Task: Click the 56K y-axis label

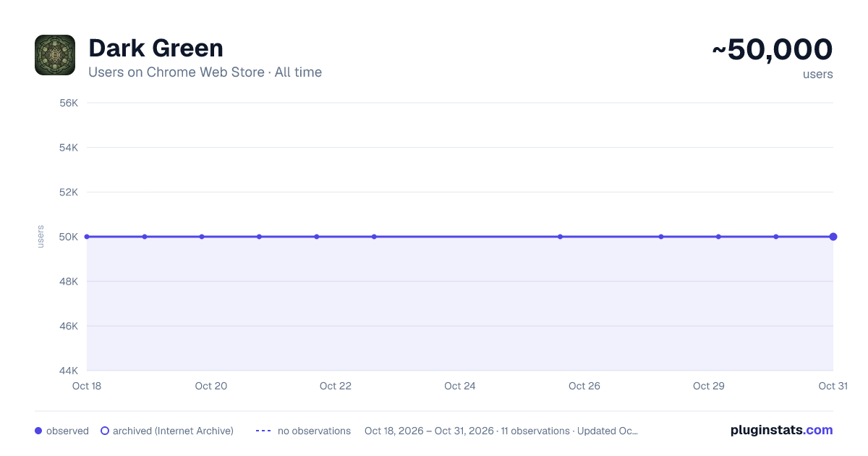Action: 69,103
